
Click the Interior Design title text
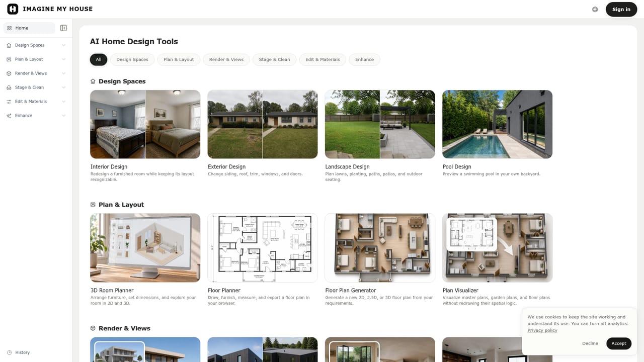(109, 167)
